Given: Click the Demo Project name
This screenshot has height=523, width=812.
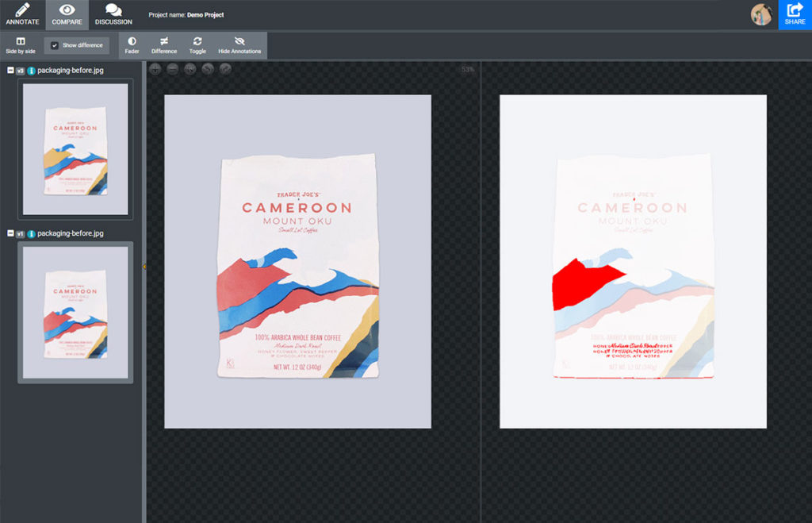Looking at the screenshot, I should (205, 15).
